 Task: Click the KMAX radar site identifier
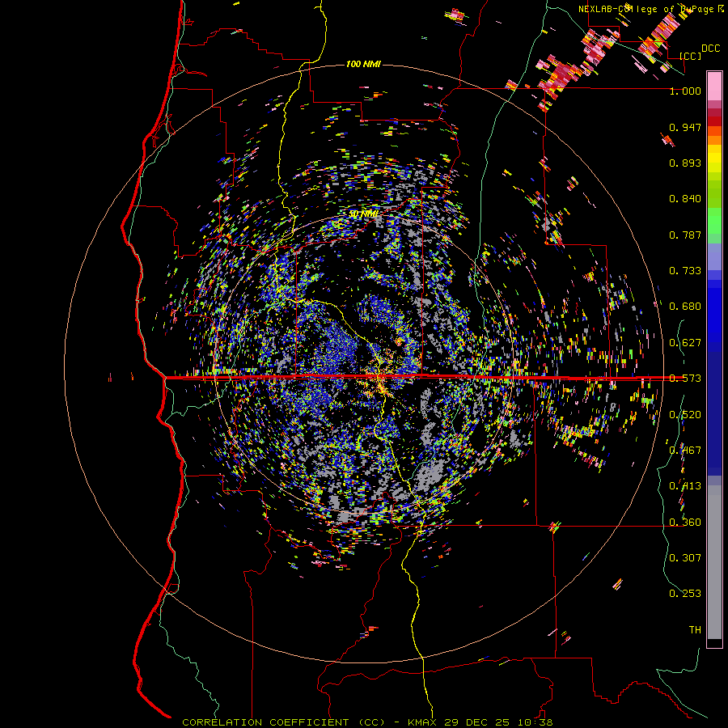pyautogui.click(x=423, y=722)
